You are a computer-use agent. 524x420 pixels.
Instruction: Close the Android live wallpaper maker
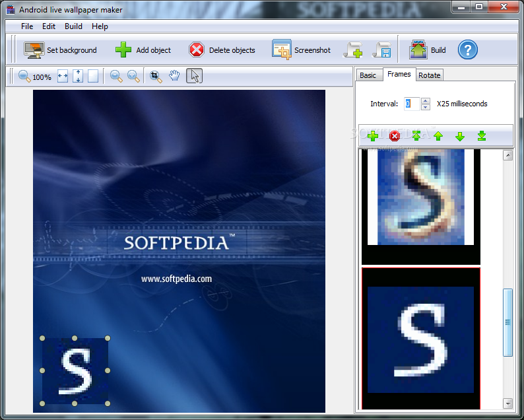[x=504, y=7]
